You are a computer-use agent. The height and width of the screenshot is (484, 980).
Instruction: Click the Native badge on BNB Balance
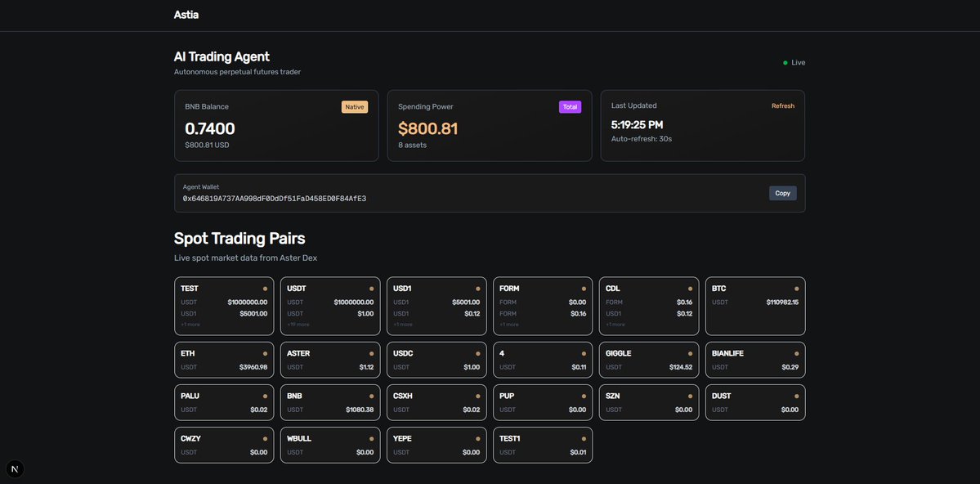pos(355,107)
